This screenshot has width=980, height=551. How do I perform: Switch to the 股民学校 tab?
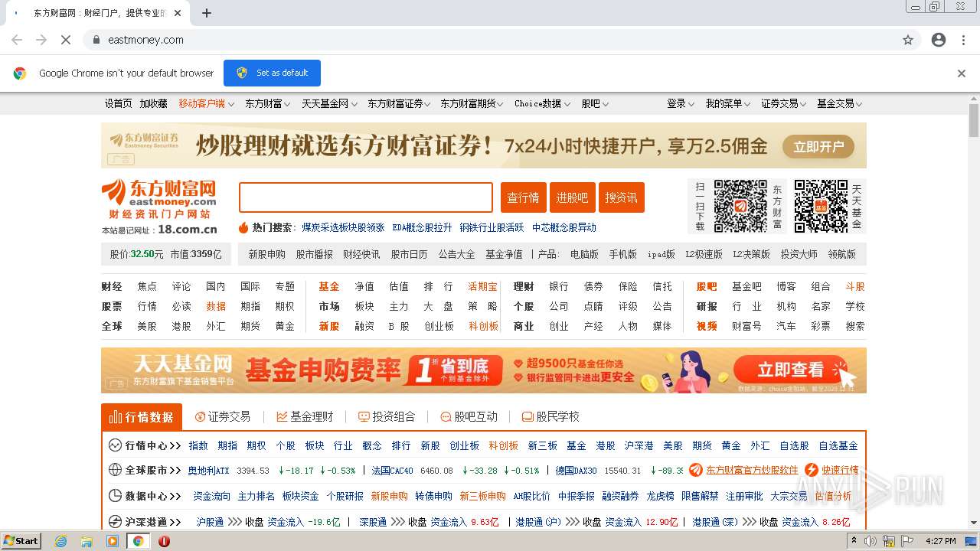click(x=550, y=417)
